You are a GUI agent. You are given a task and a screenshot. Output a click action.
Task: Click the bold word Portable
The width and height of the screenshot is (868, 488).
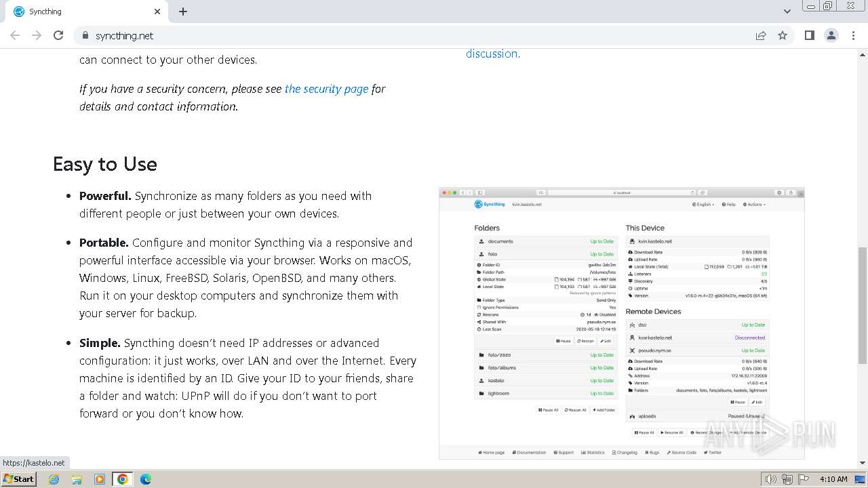tap(104, 243)
